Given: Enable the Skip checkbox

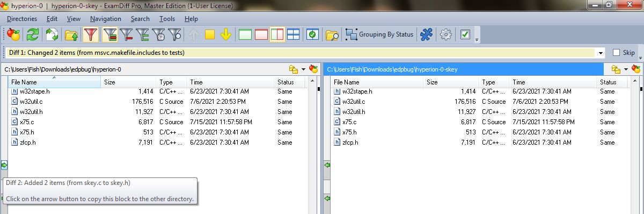Looking at the screenshot, I should tap(616, 53).
